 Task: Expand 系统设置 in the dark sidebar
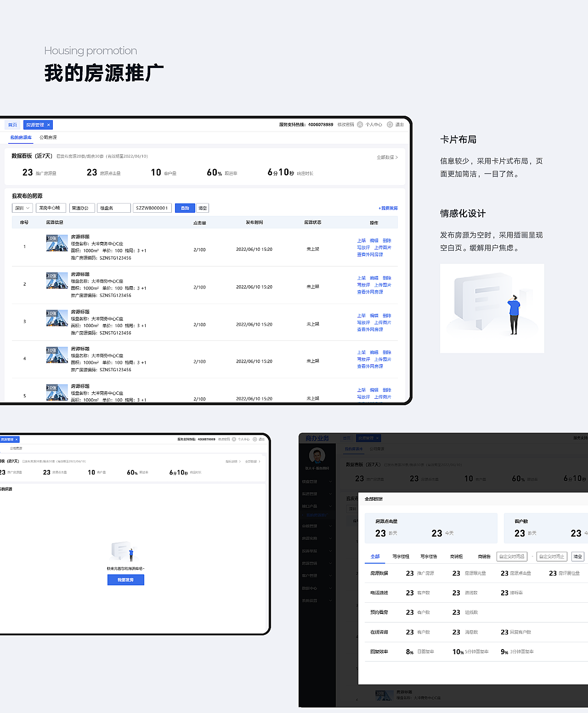pyautogui.click(x=317, y=600)
